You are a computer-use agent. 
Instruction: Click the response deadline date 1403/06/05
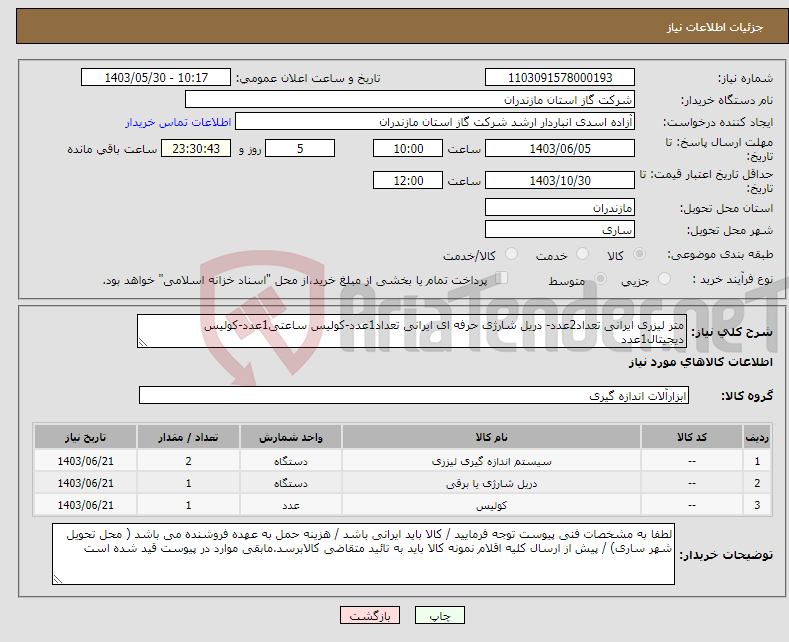[560, 148]
